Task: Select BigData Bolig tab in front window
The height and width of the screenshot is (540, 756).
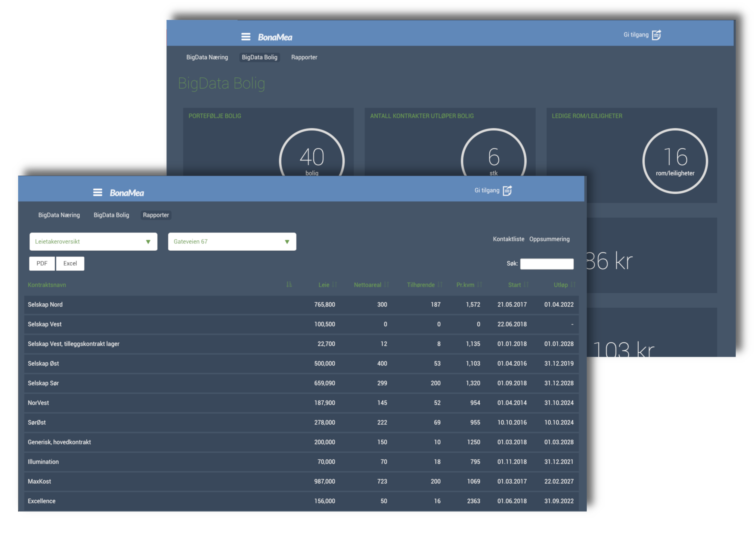Action: pos(111,215)
